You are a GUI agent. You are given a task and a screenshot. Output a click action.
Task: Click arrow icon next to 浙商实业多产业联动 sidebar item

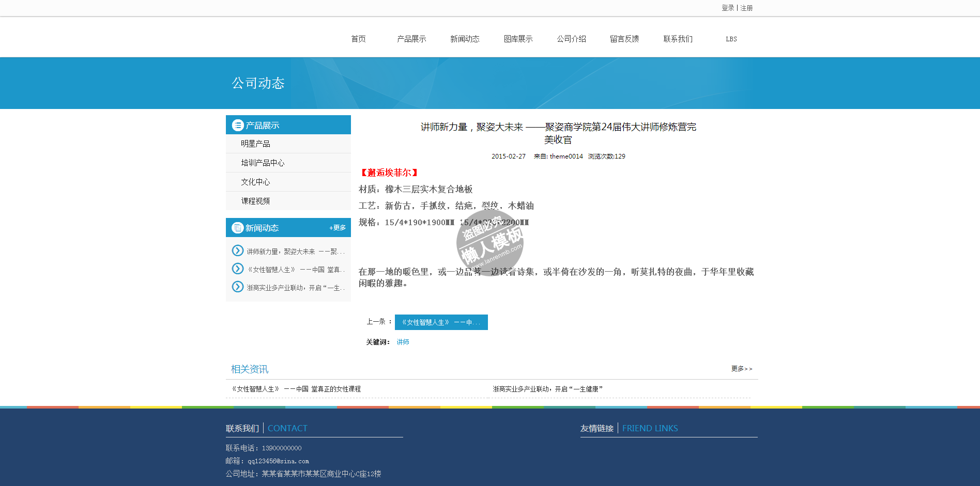(x=238, y=287)
